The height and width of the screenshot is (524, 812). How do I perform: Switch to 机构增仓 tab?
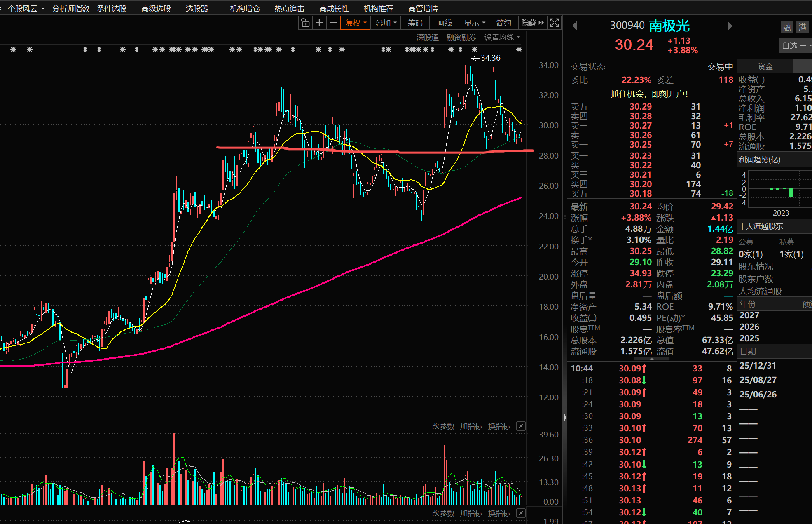coord(245,8)
